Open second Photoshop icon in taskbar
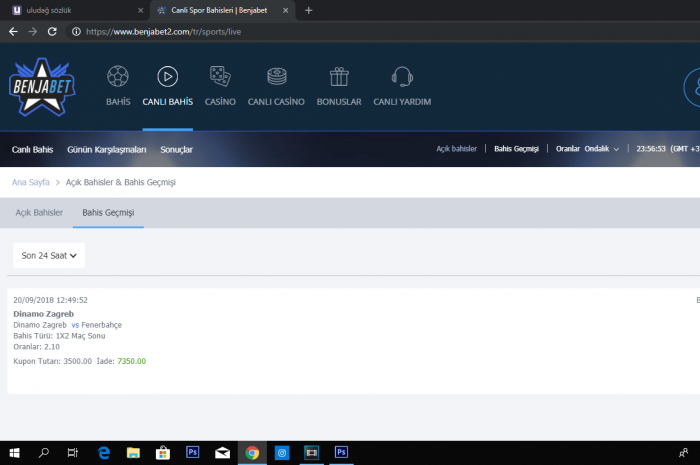 coord(341,453)
